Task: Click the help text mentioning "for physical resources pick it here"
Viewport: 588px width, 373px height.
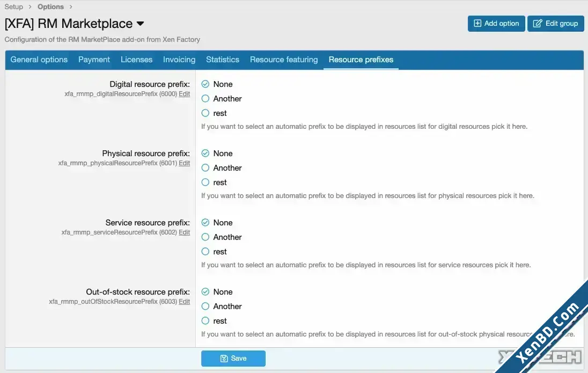Action: [367, 196]
